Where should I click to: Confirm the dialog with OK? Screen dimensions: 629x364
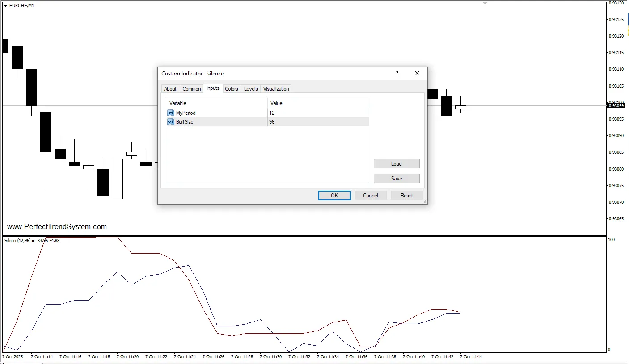click(x=334, y=196)
